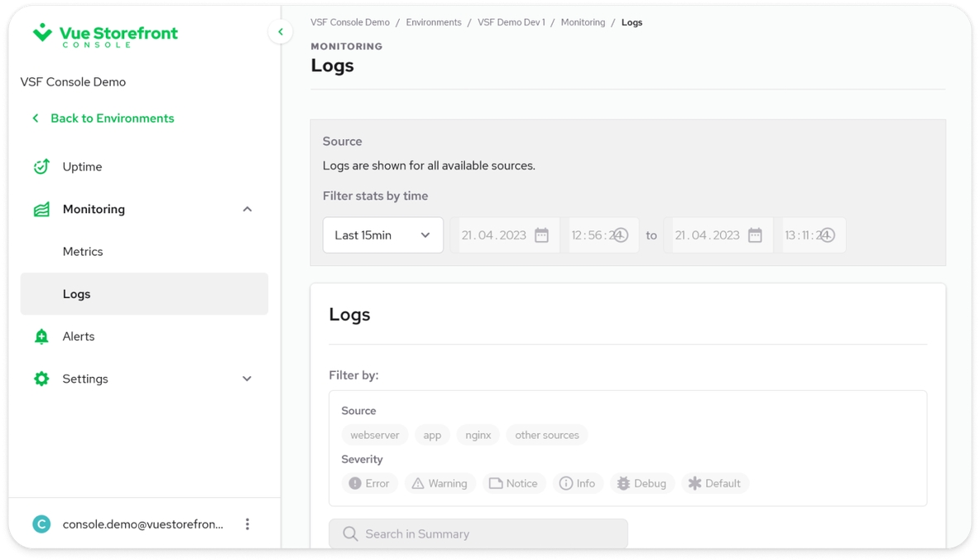Click the search magnifier icon
Image resolution: width=980 pixels, height=560 pixels.
351,533
